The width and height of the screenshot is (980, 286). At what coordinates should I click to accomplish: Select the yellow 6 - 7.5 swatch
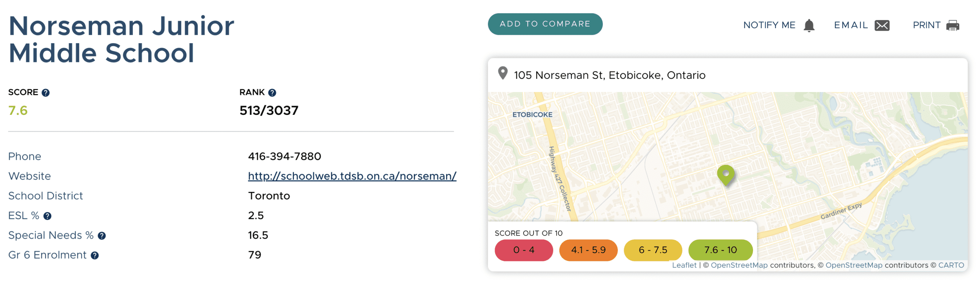coord(653,250)
